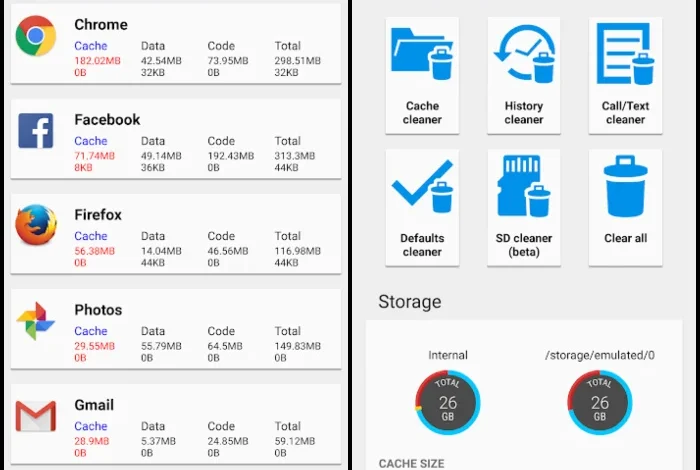The height and width of the screenshot is (470, 700).
Task: Tap the Storage section heading
Action: tap(410, 302)
